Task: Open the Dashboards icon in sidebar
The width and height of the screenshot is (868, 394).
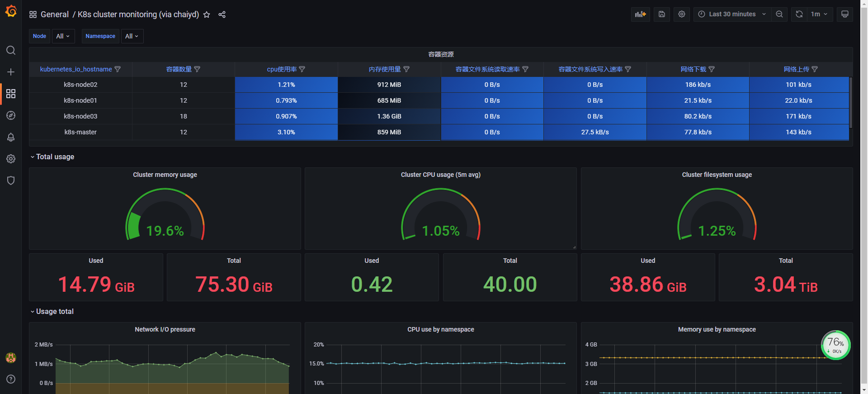Action: coord(11,94)
